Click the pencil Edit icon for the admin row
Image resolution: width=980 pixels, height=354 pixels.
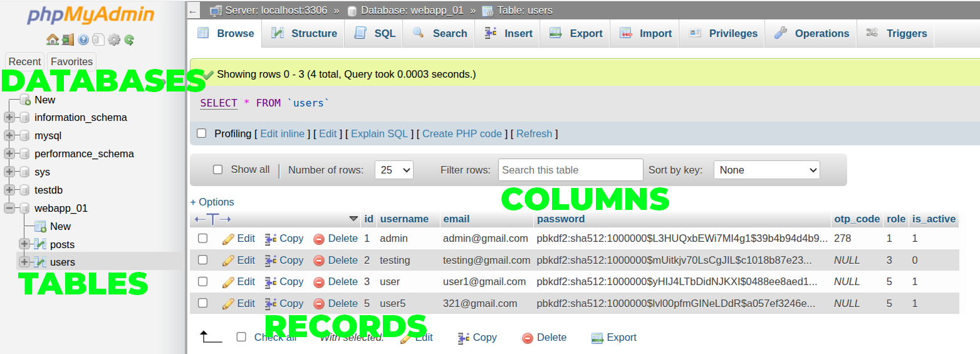coord(229,239)
